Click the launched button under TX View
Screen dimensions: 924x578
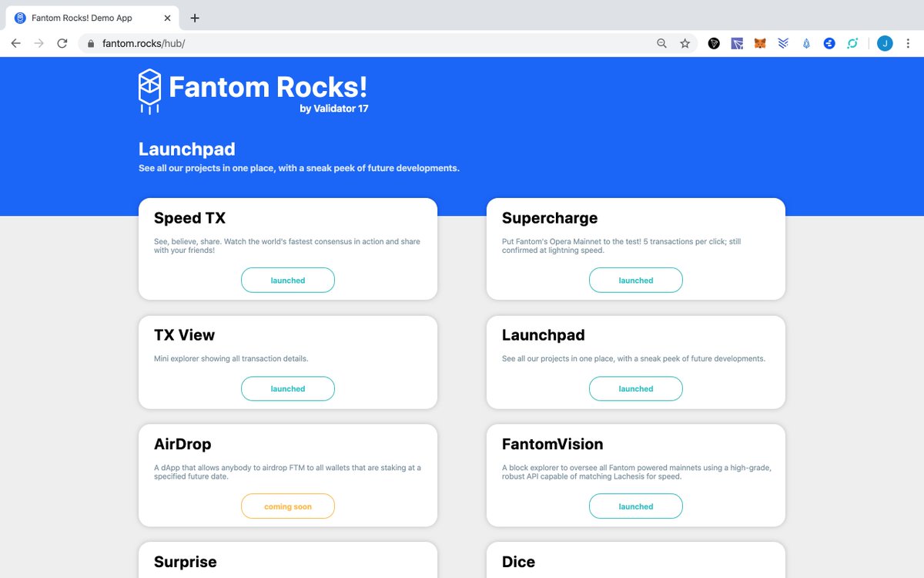pos(288,388)
